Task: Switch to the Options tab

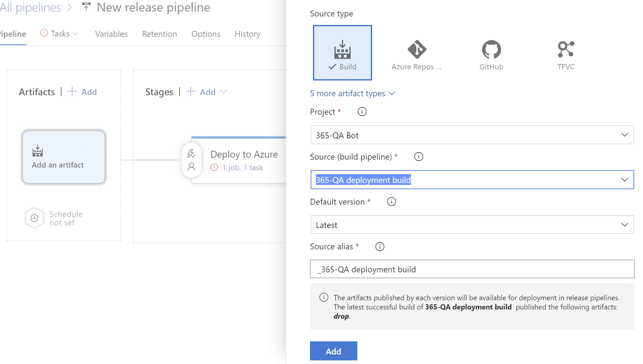Action: [x=206, y=34]
